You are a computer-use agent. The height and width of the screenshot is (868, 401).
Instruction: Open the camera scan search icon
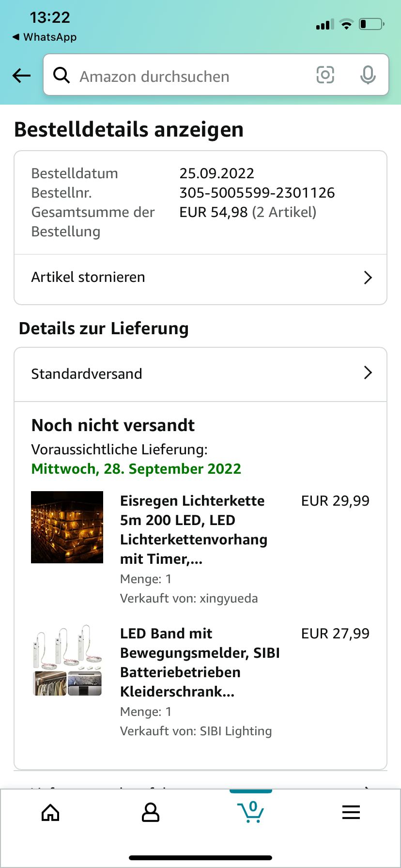click(325, 75)
